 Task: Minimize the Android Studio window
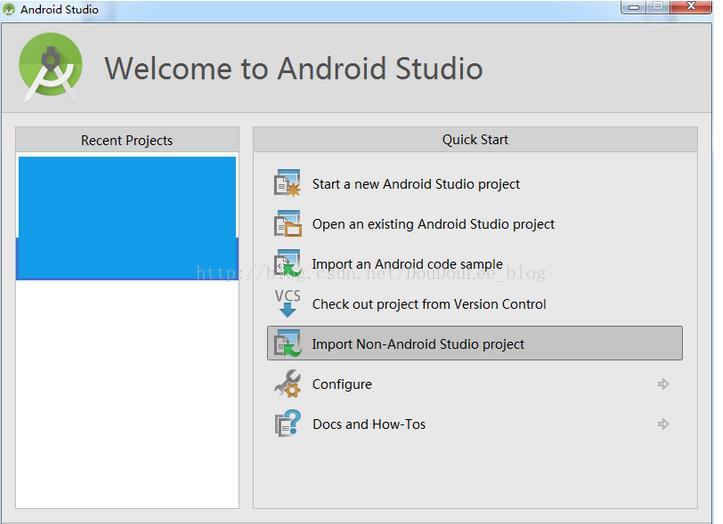click(x=634, y=7)
